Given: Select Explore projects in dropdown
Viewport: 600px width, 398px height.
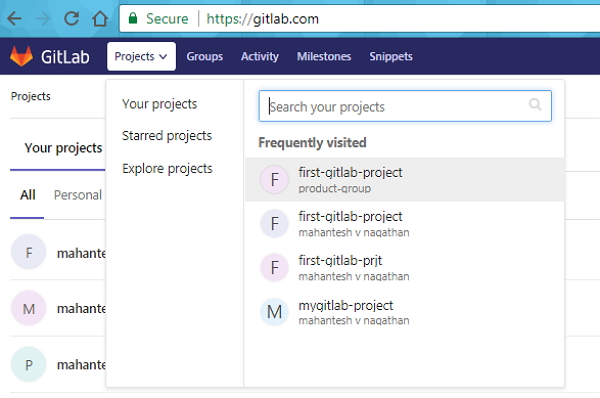Looking at the screenshot, I should click(167, 169).
